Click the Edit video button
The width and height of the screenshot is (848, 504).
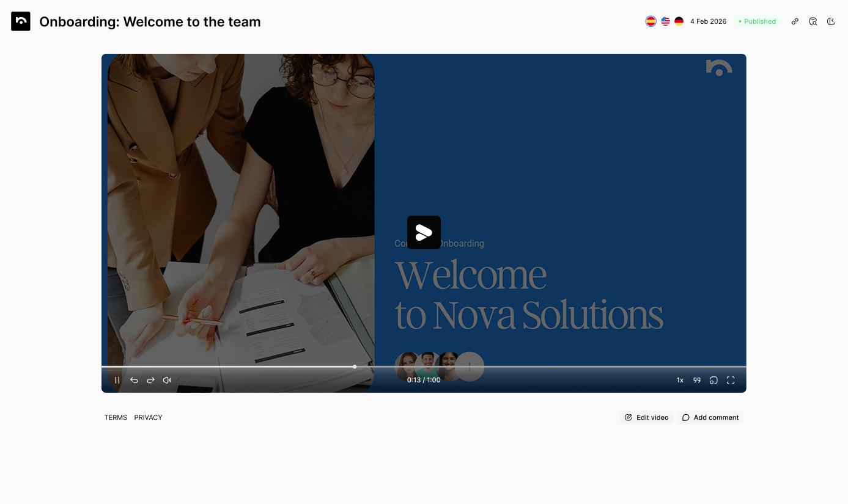646,417
